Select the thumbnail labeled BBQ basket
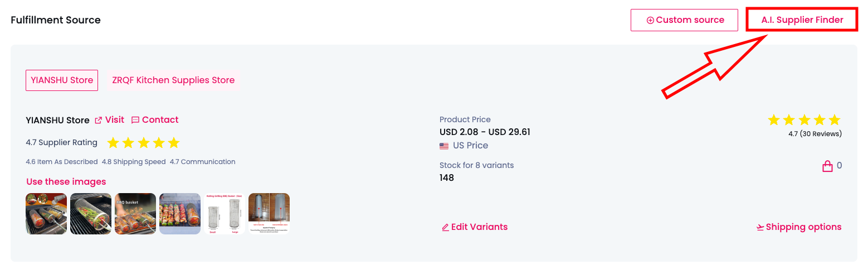 (135, 214)
